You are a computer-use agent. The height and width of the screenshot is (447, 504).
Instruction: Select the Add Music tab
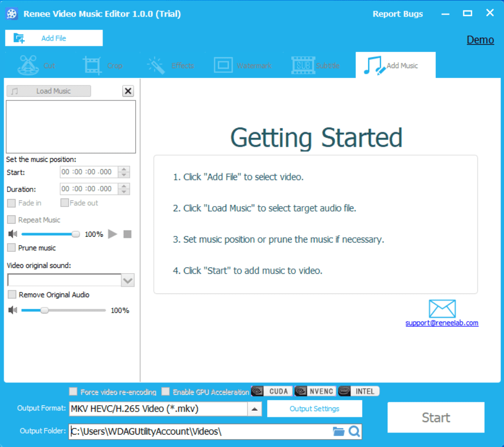coord(396,65)
